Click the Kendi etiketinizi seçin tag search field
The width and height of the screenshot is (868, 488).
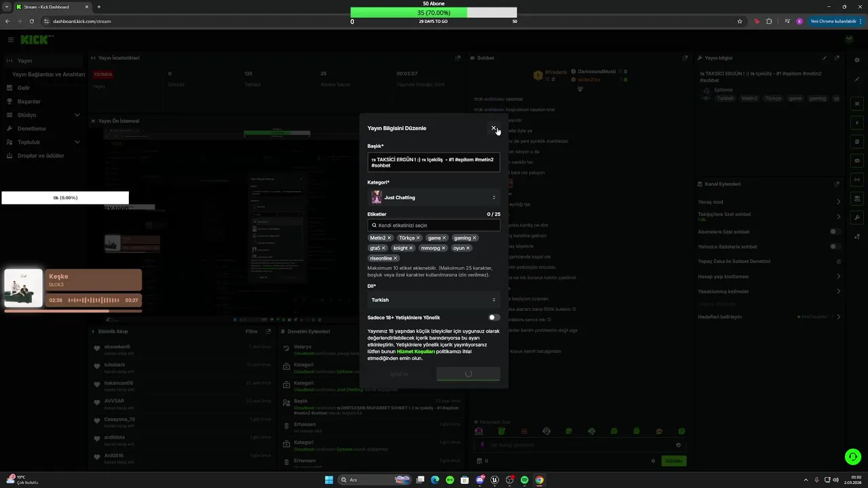tap(434, 225)
